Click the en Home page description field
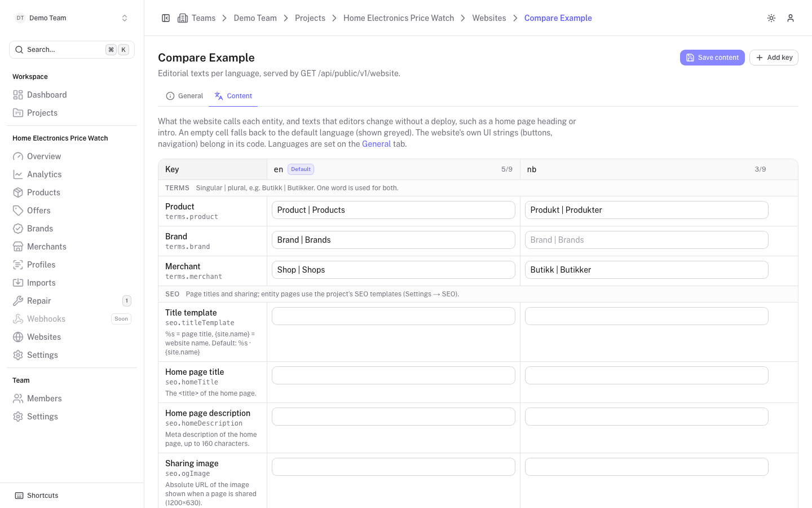 (x=394, y=417)
